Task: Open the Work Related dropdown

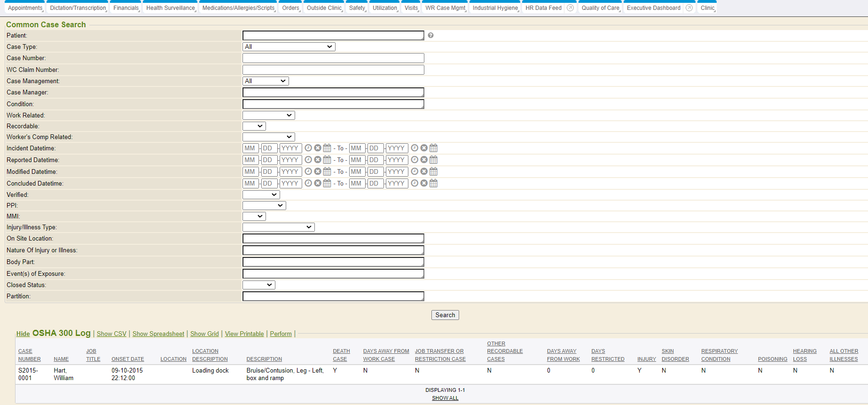Action: point(268,116)
